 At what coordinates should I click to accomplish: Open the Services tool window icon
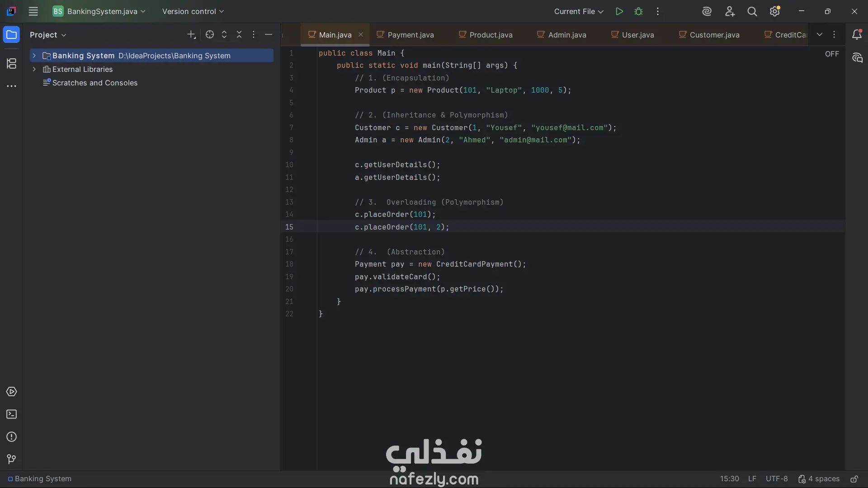12,392
